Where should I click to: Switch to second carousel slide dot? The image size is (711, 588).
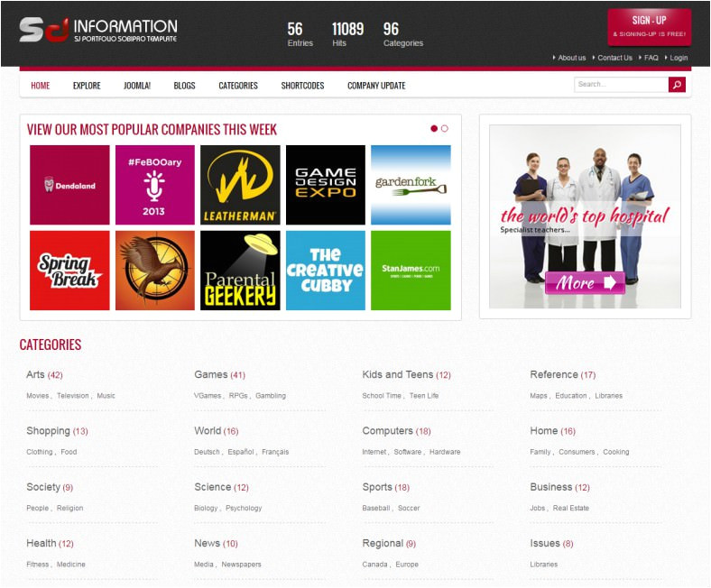445,129
